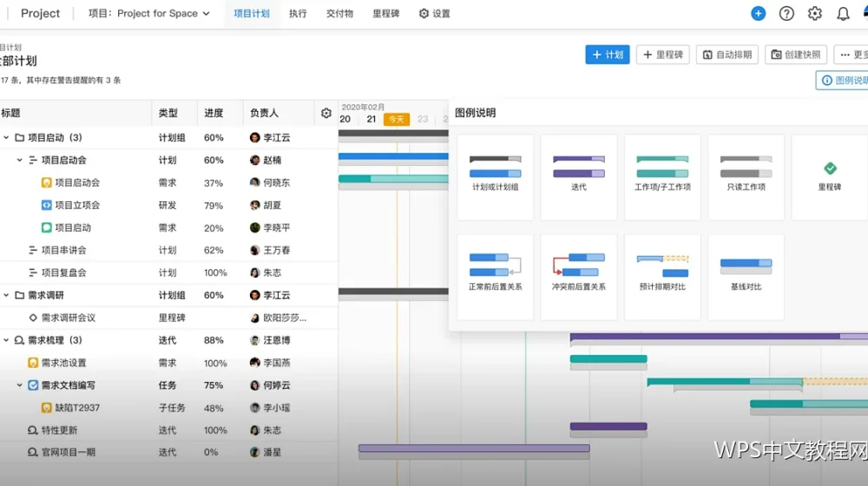Click the 官网项目一期 iteration icon
This screenshot has width=868, height=486.
click(33, 452)
